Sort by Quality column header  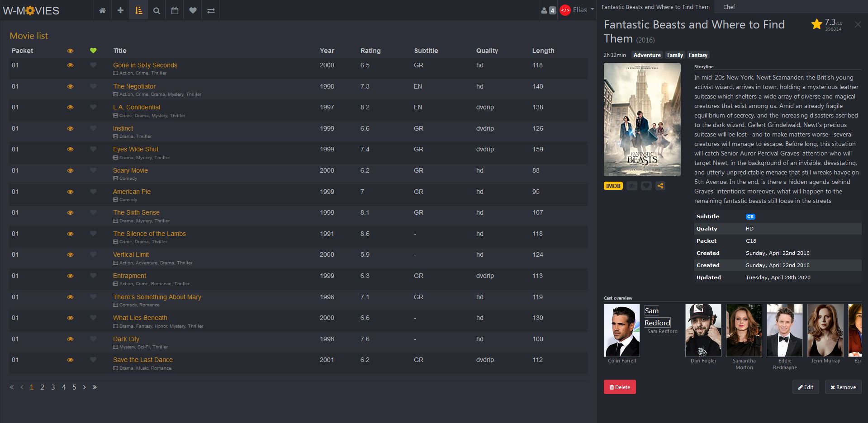coord(487,51)
